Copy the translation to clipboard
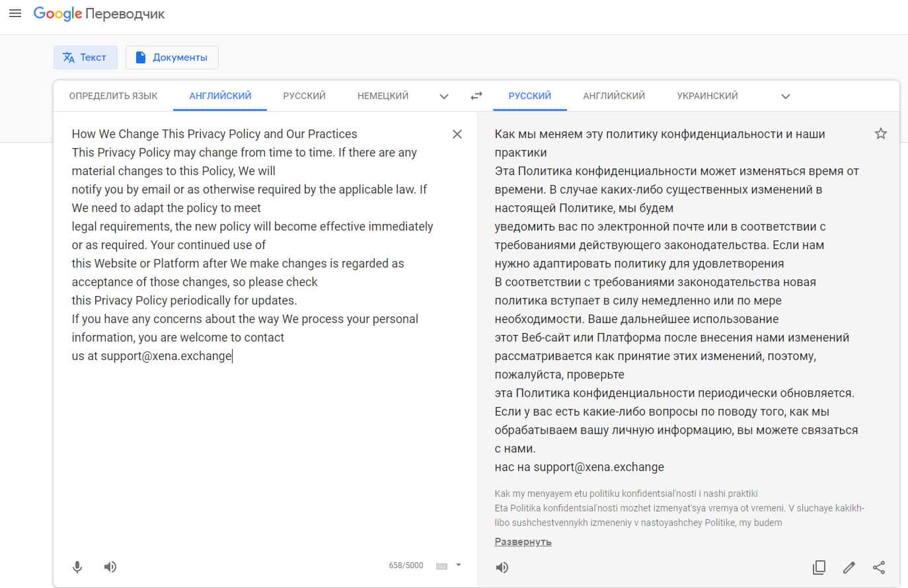Image resolution: width=908 pixels, height=588 pixels. [819, 567]
